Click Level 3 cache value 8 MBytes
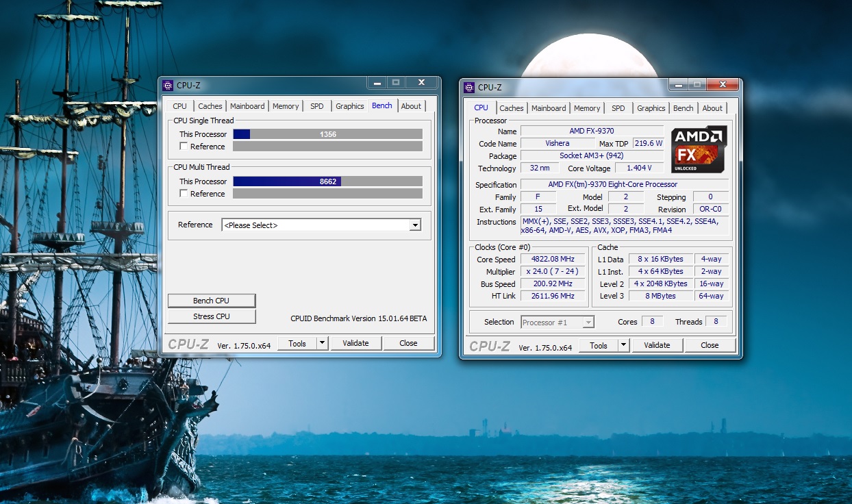This screenshot has width=852, height=504. coord(660,297)
